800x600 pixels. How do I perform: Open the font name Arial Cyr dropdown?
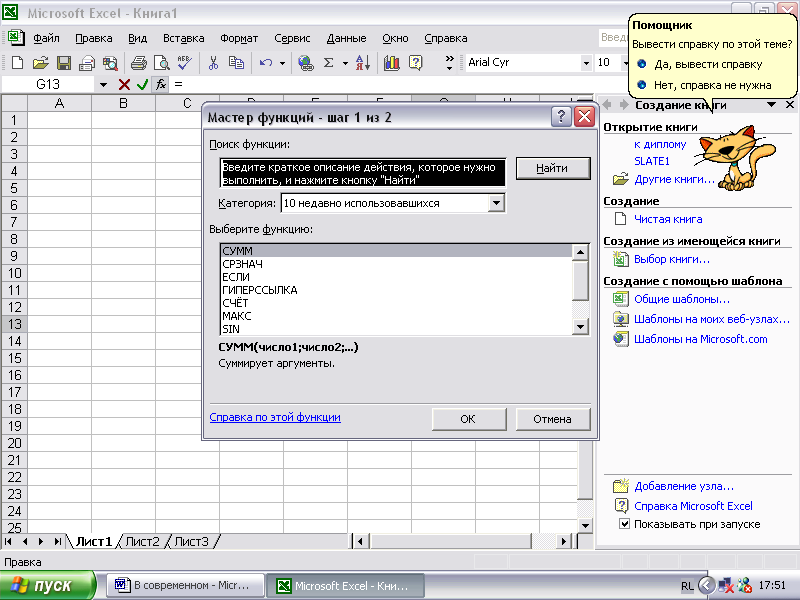click(x=586, y=62)
